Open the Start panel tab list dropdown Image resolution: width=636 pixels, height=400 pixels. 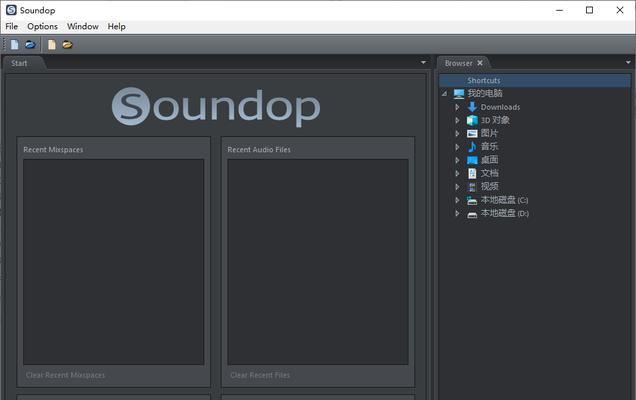[423, 62]
